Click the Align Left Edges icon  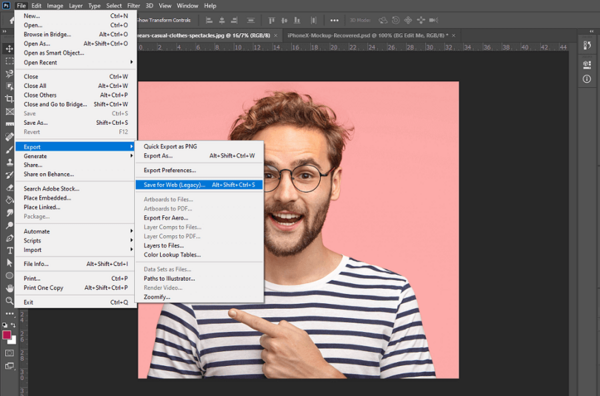209,20
